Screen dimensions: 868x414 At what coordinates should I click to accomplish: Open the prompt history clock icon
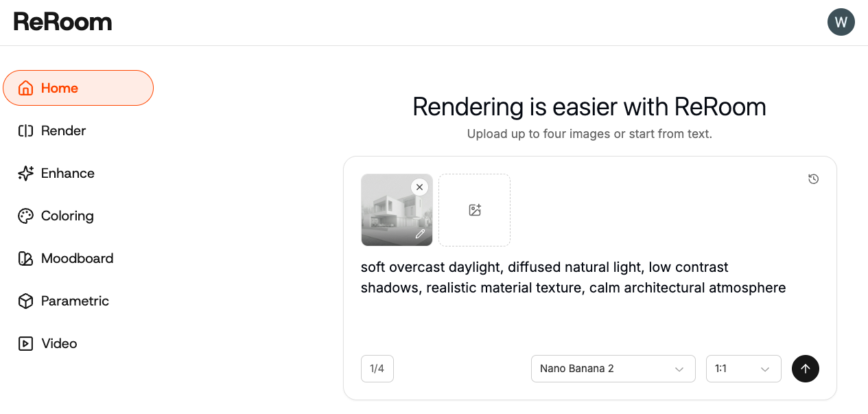pos(813,179)
